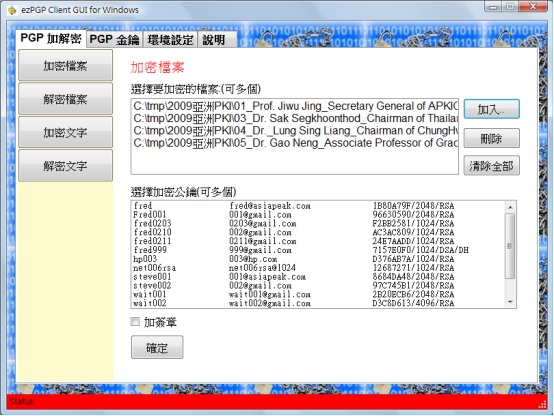Select file 01_Prof. Jiwu Jing in list
The height and width of the screenshot is (416, 554).
click(295, 106)
